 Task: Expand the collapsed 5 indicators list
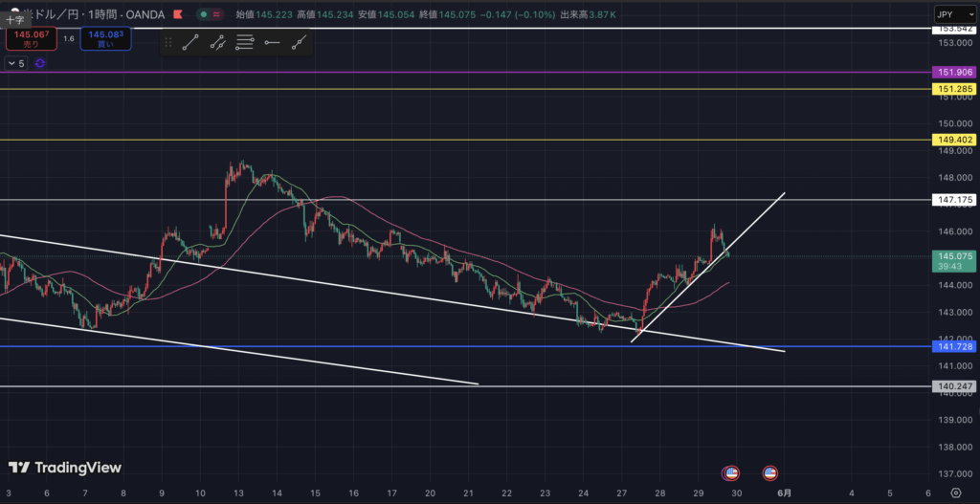click(16, 63)
